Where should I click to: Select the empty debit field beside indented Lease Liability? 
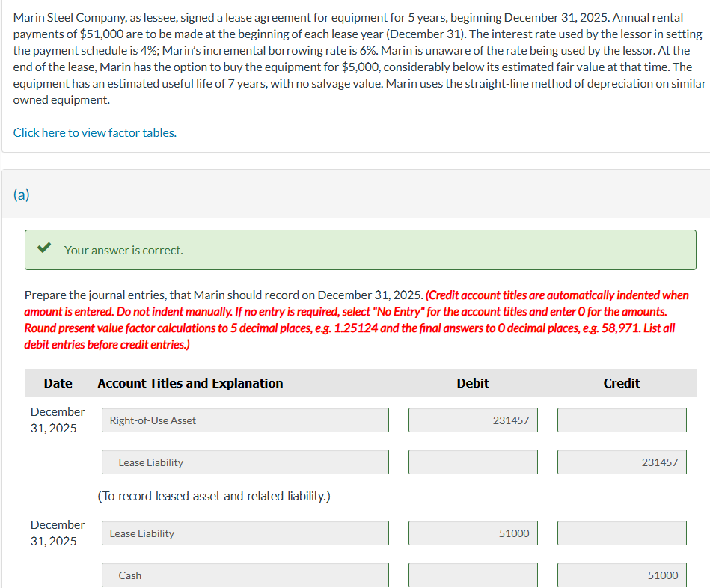(473, 462)
